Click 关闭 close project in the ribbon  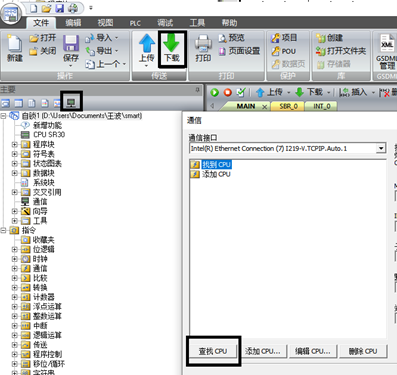[42, 51]
